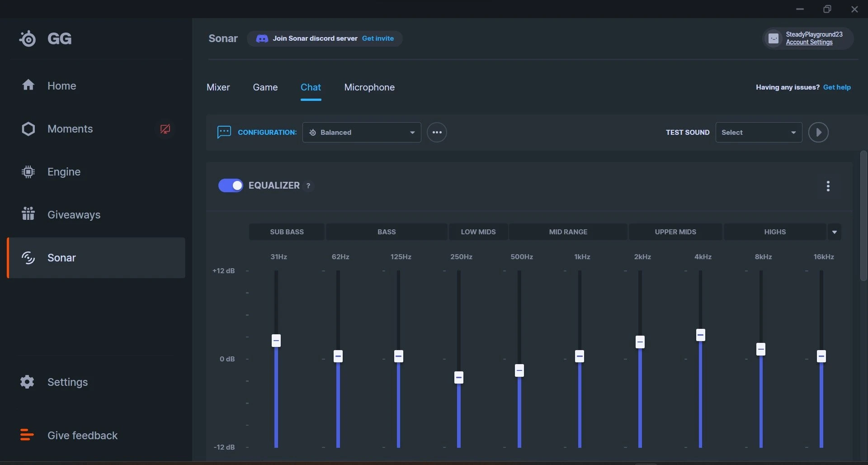This screenshot has height=465, width=868.
Task: Click the Settings gear icon
Action: pos(27,382)
